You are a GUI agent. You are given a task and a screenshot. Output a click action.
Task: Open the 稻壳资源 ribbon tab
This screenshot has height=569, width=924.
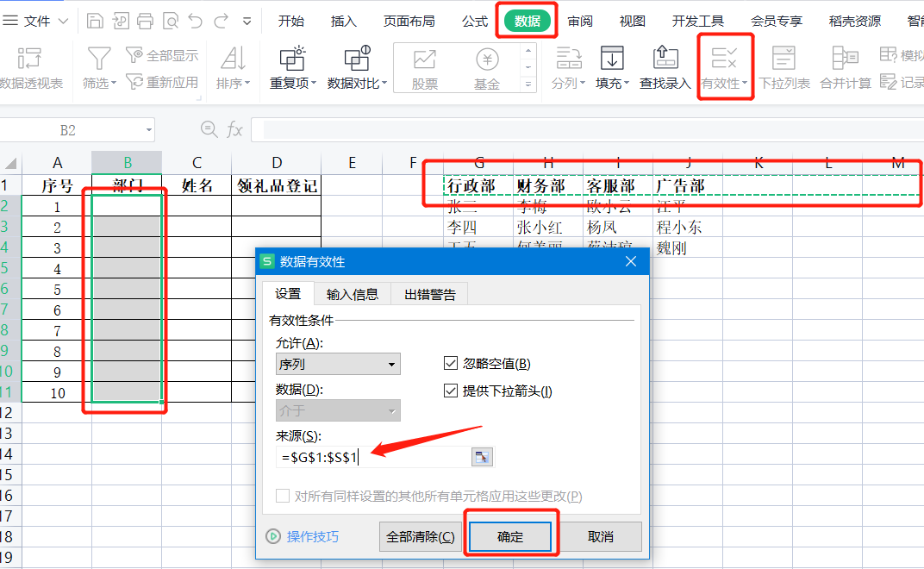point(854,22)
